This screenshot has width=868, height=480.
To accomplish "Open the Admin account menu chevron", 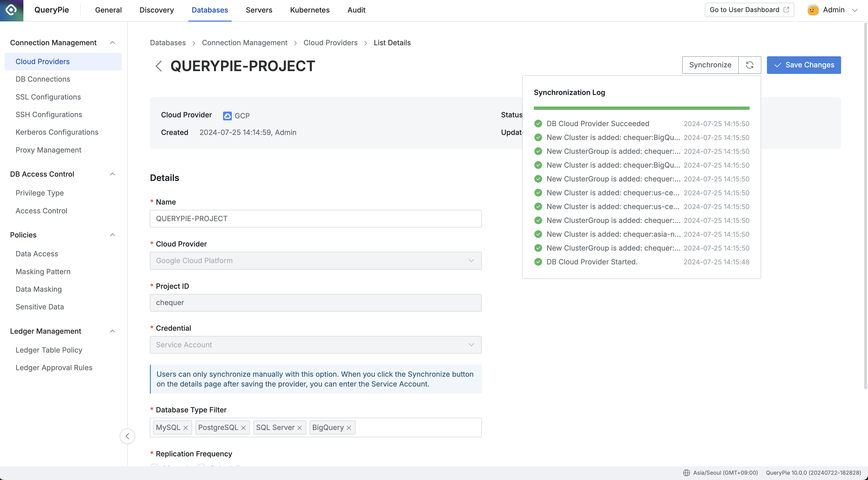I will (854, 10).
